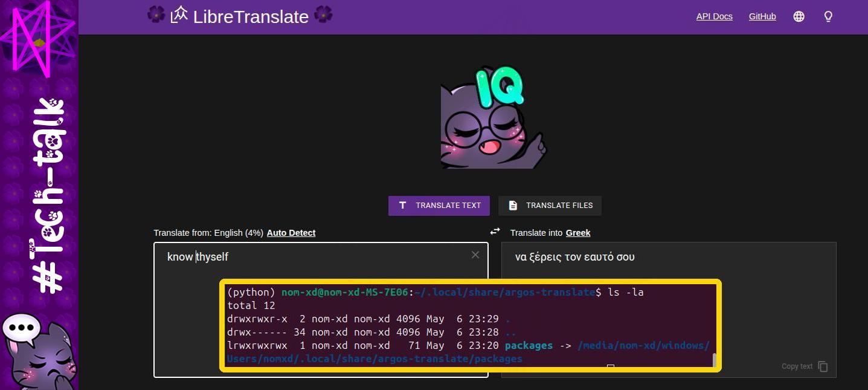Click the 'packages' symlink name in terminal
The width and height of the screenshot is (868, 390).
click(x=529, y=346)
